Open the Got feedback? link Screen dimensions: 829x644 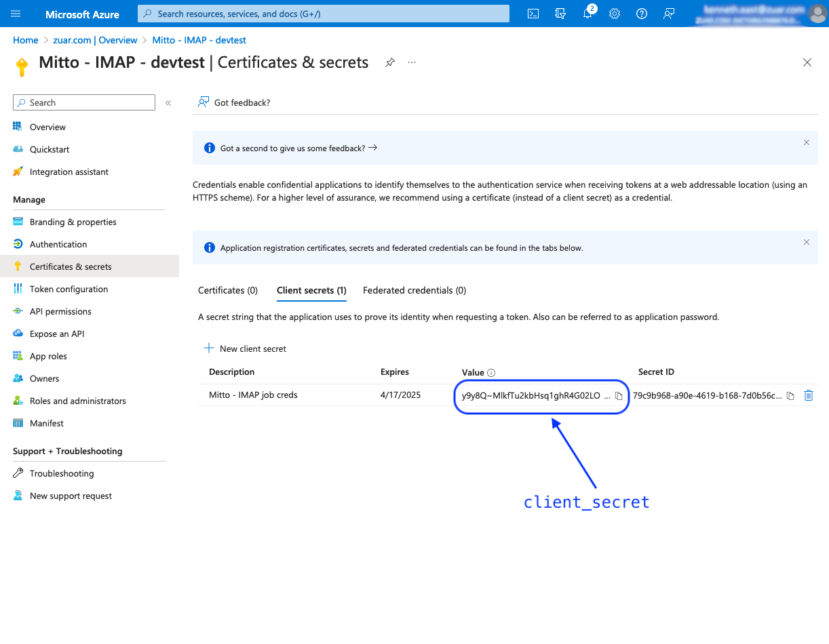point(234,102)
